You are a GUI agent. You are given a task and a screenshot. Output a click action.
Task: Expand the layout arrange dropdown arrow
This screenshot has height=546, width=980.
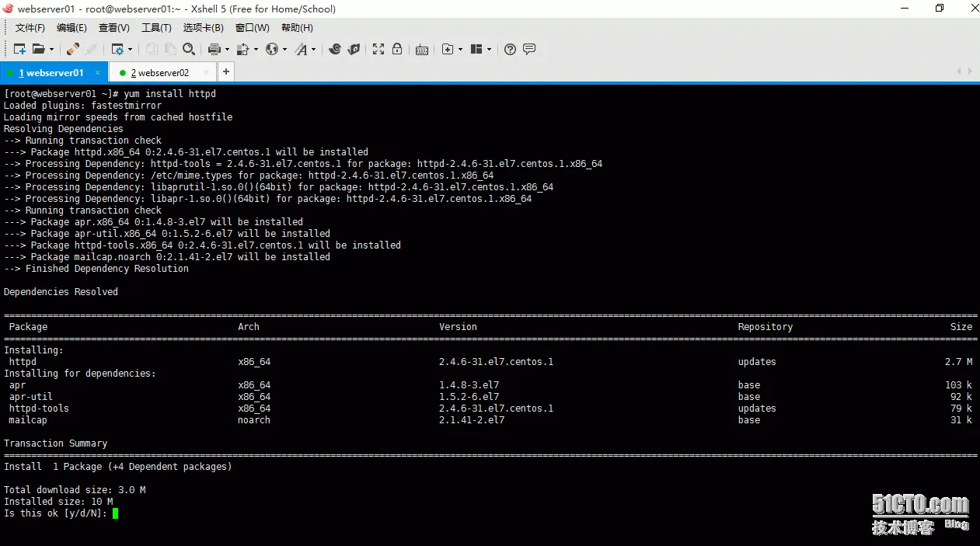click(x=489, y=49)
